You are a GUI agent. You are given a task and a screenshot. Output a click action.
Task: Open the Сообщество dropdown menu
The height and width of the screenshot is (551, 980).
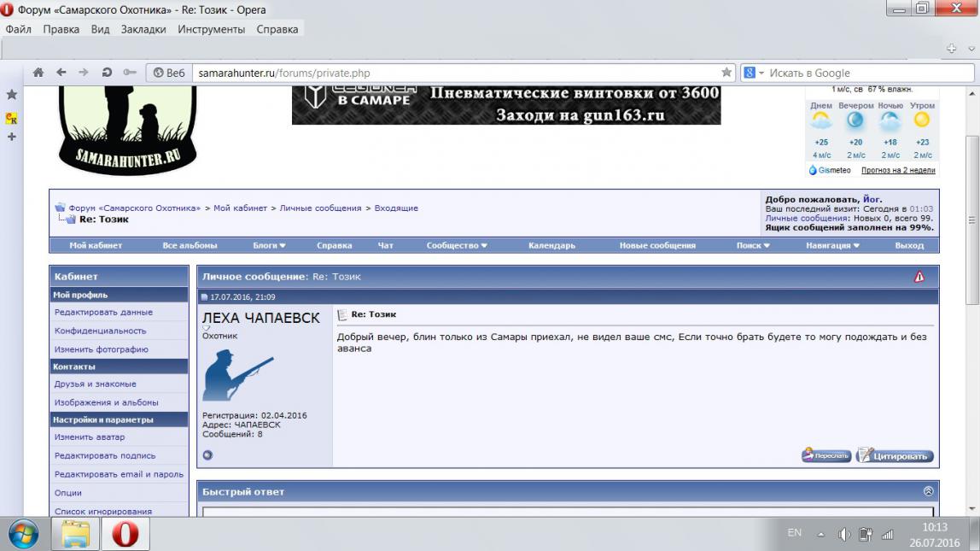457,245
